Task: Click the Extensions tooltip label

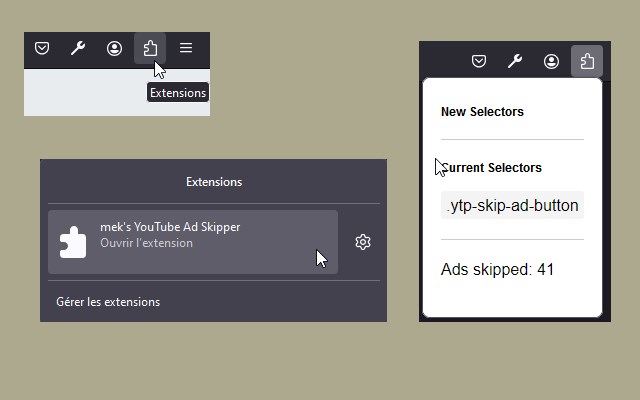Action: pyautogui.click(x=178, y=93)
